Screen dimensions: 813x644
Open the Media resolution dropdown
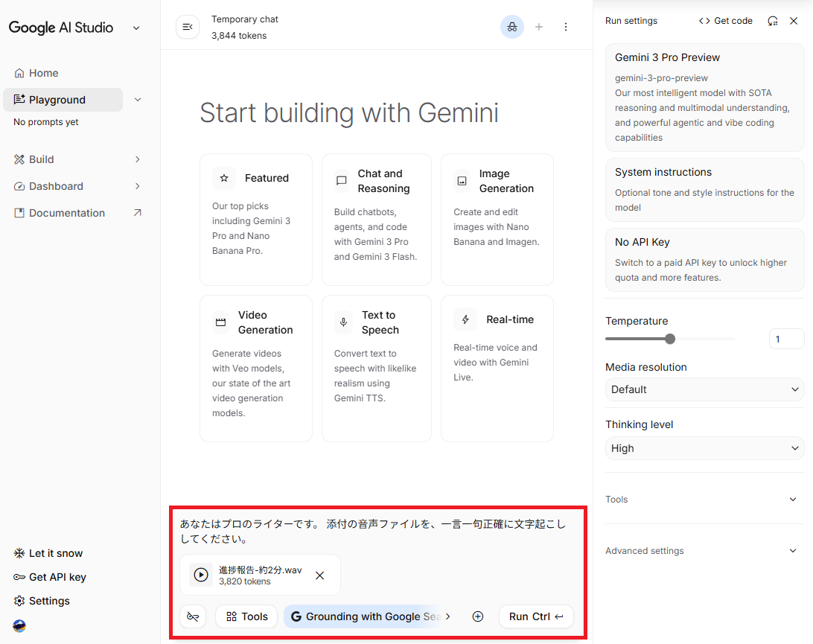point(704,389)
